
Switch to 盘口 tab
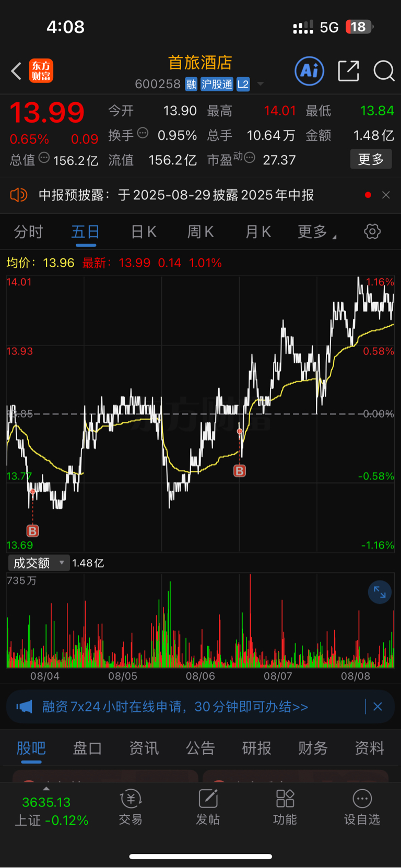[x=88, y=748]
